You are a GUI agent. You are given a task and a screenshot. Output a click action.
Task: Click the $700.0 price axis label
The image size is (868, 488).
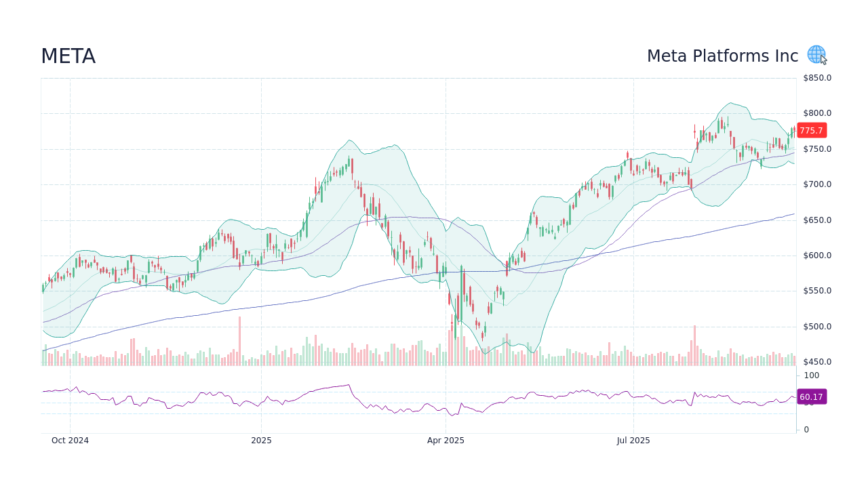(817, 184)
